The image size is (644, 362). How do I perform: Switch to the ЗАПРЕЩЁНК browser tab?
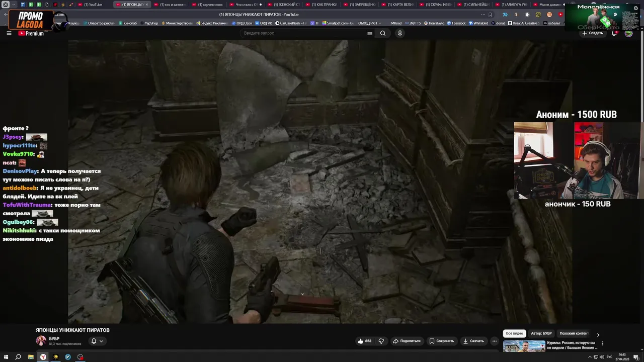point(359,5)
